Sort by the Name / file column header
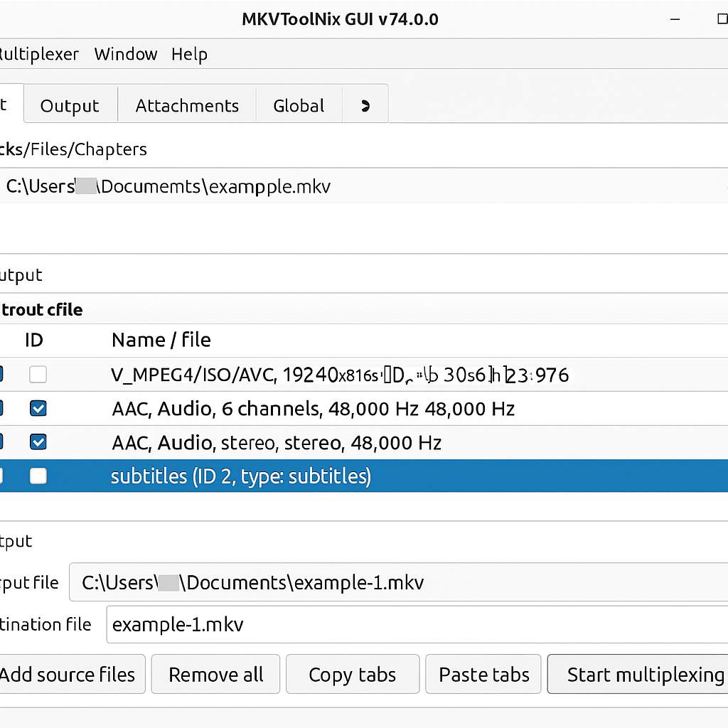The width and height of the screenshot is (728, 728). [x=161, y=341]
